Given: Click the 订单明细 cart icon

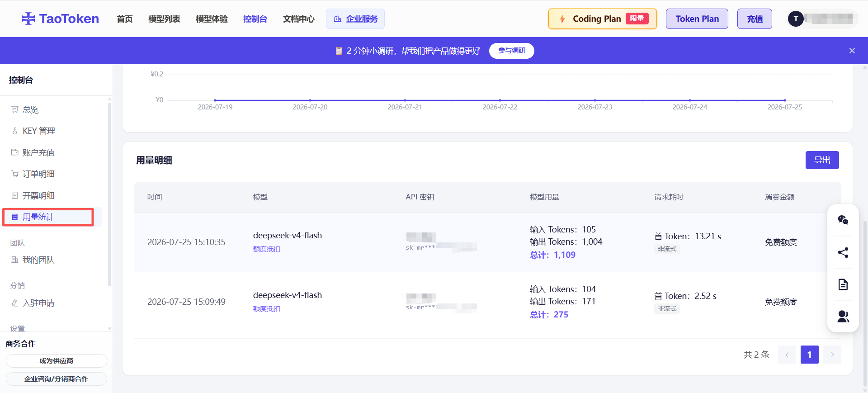Looking at the screenshot, I should pyautogui.click(x=14, y=174).
